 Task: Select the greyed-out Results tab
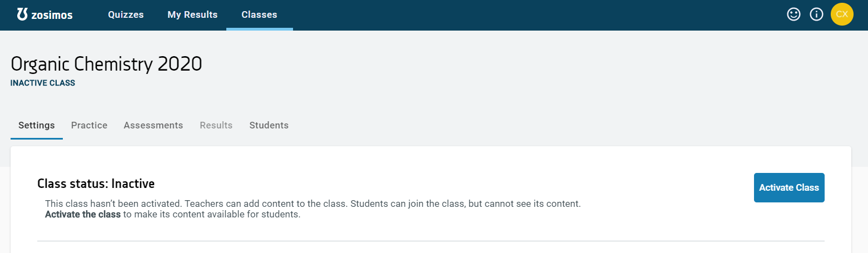point(216,125)
